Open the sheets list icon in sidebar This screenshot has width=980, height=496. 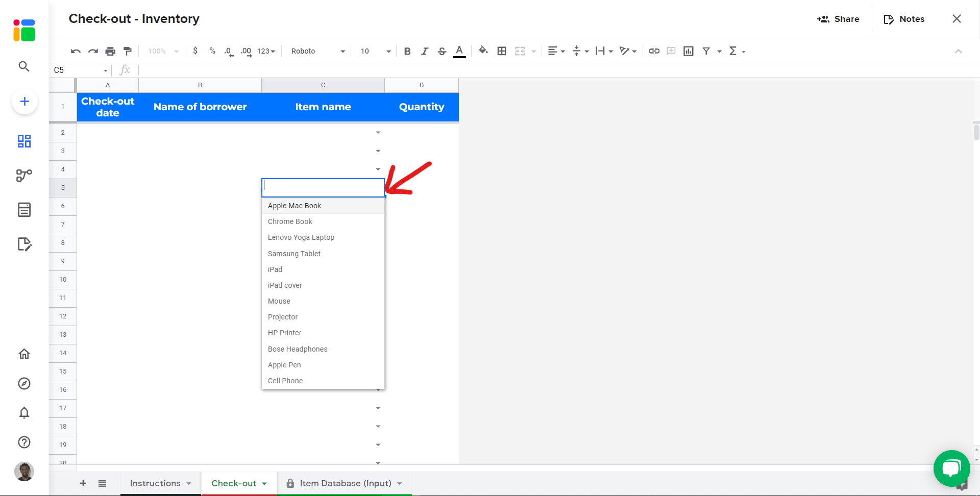[x=24, y=210]
